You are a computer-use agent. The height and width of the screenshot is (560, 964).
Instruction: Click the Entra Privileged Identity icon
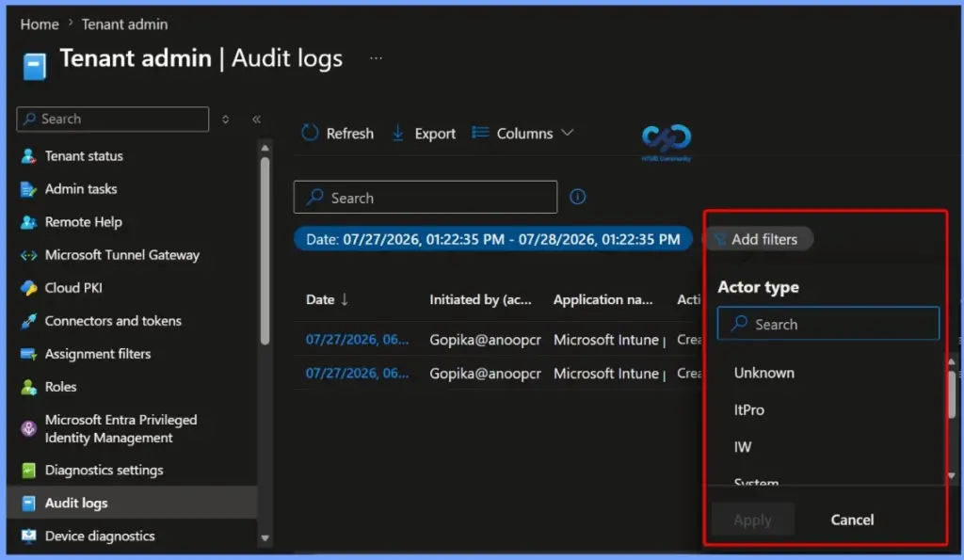pos(28,428)
